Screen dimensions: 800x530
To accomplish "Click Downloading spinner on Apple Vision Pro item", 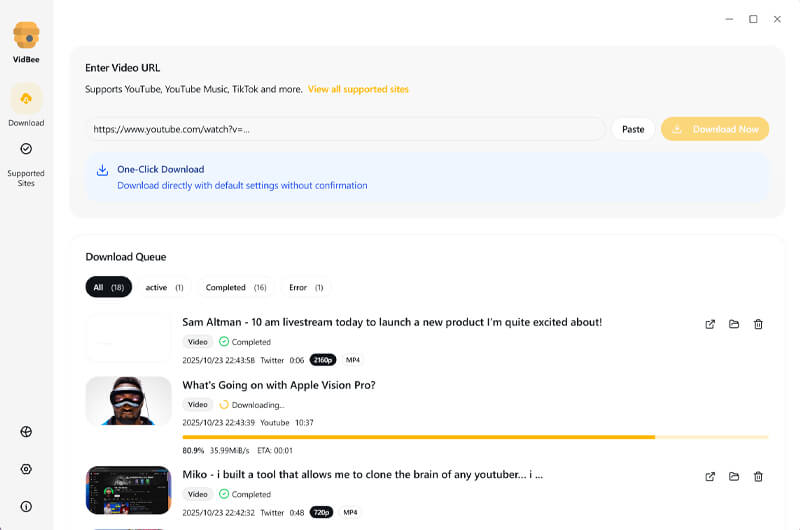I will (x=223, y=405).
